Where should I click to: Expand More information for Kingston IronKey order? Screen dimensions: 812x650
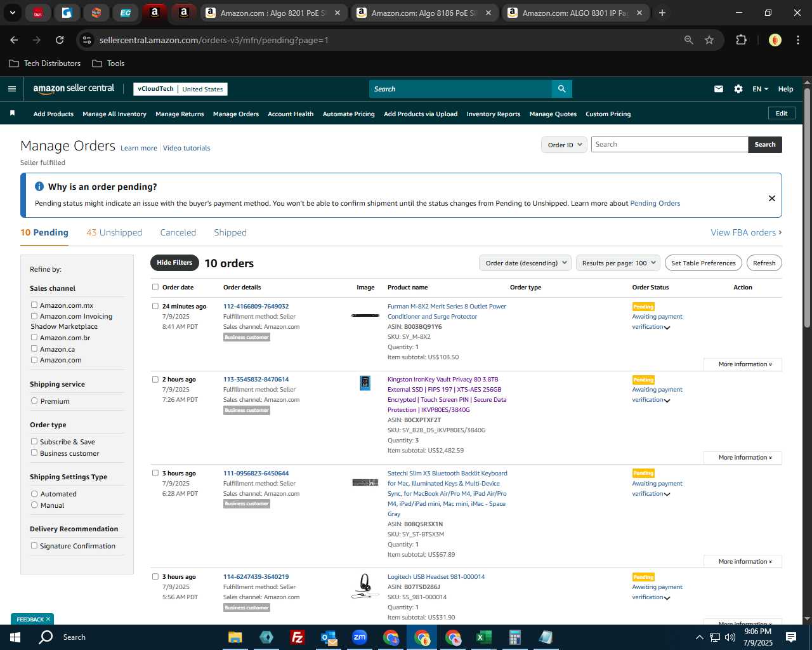click(x=743, y=458)
